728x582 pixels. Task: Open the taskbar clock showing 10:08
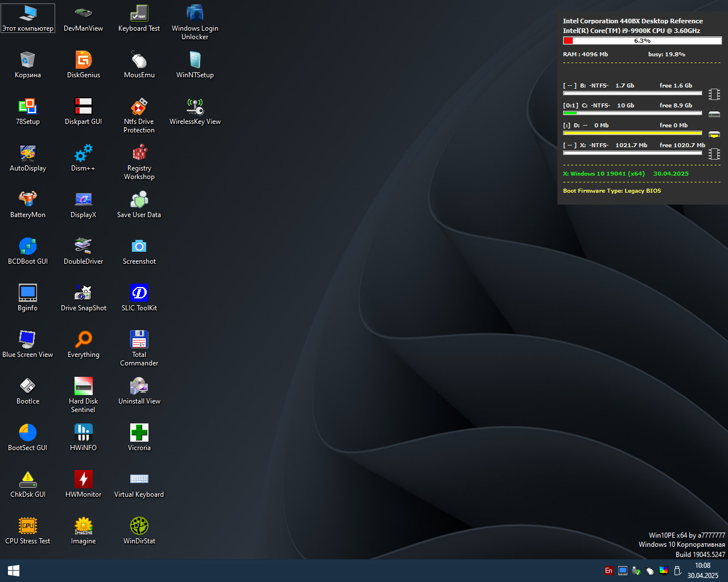pyautogui.click(x=703, y=571)
